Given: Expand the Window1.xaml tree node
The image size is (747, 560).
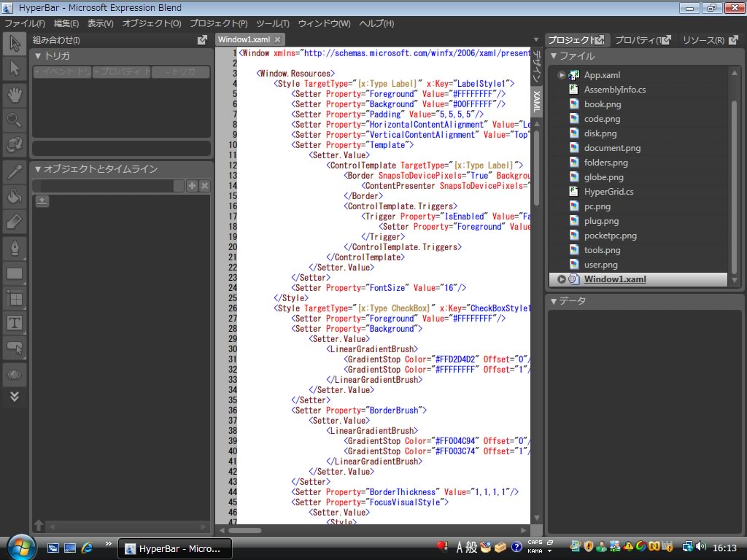Looking at the screenshot, I should tap(562, 279).
